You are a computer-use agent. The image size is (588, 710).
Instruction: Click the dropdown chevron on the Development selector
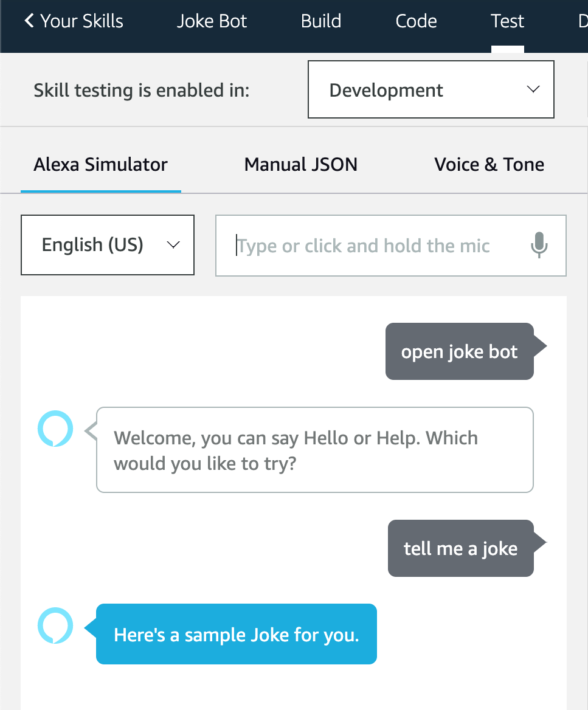[533, 89]
